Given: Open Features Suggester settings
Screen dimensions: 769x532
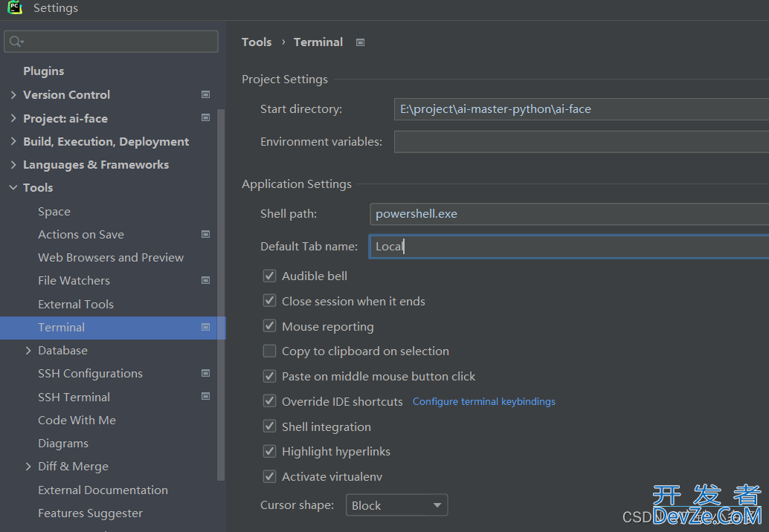Looking at the screenshot, I should (x=90, y=513).
